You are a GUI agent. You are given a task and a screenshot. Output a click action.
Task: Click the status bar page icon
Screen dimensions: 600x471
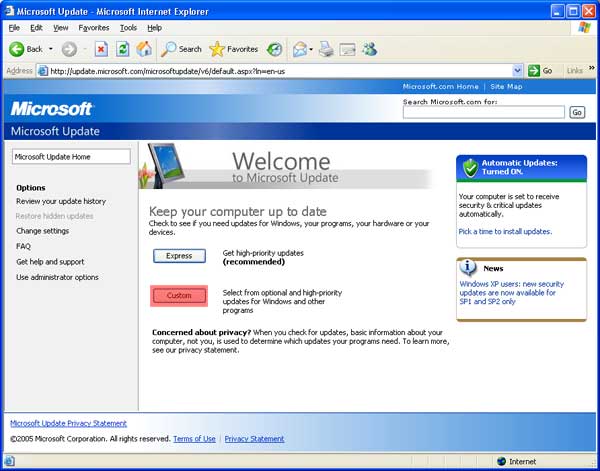coord(9,461)
